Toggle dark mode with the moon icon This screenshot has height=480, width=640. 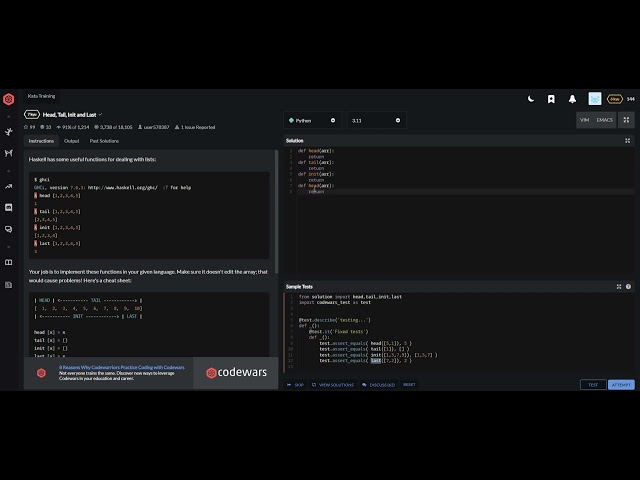point(531,99)
